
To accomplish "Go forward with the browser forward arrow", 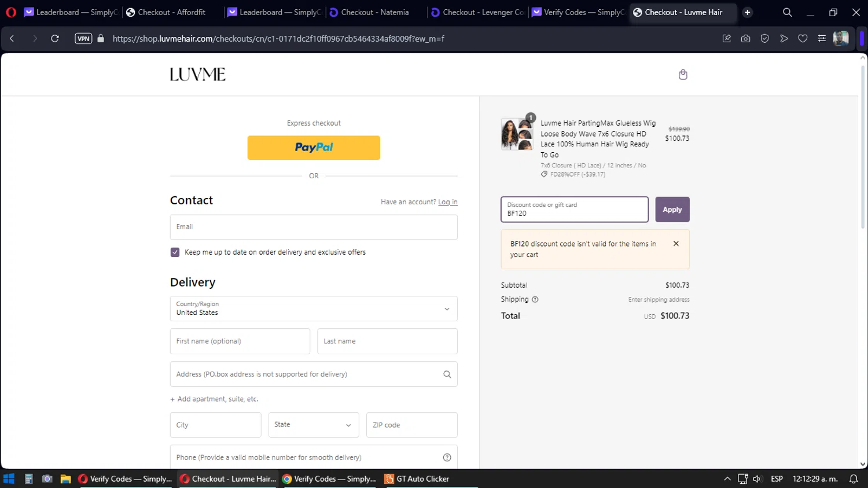I will (x=35, y=39).
